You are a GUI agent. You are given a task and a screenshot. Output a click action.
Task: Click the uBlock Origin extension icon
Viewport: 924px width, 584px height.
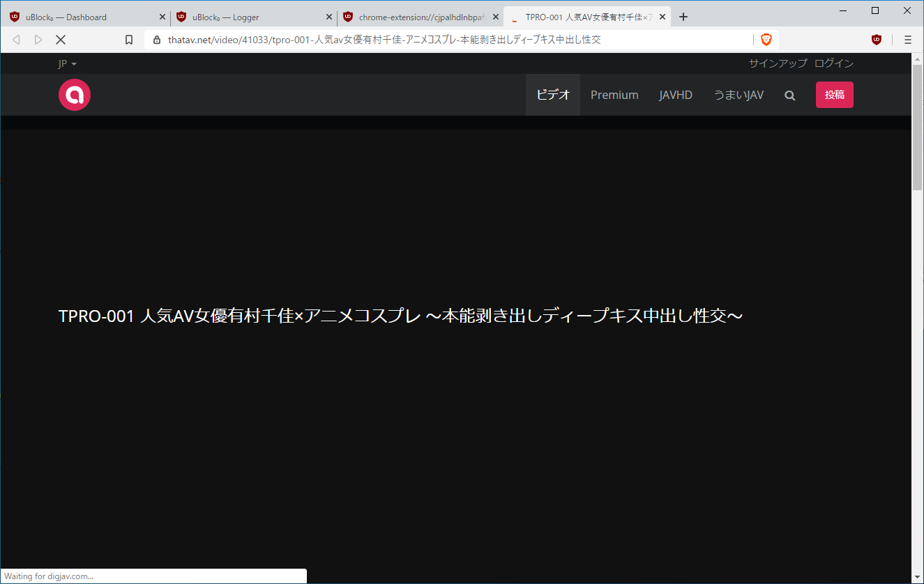click(877, 40)
